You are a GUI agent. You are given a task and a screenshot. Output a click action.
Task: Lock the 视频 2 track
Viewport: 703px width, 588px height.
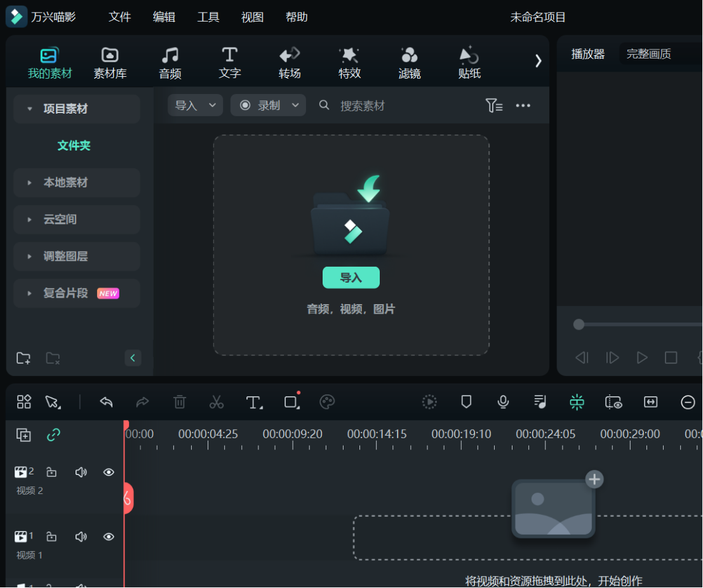[51, 472]
